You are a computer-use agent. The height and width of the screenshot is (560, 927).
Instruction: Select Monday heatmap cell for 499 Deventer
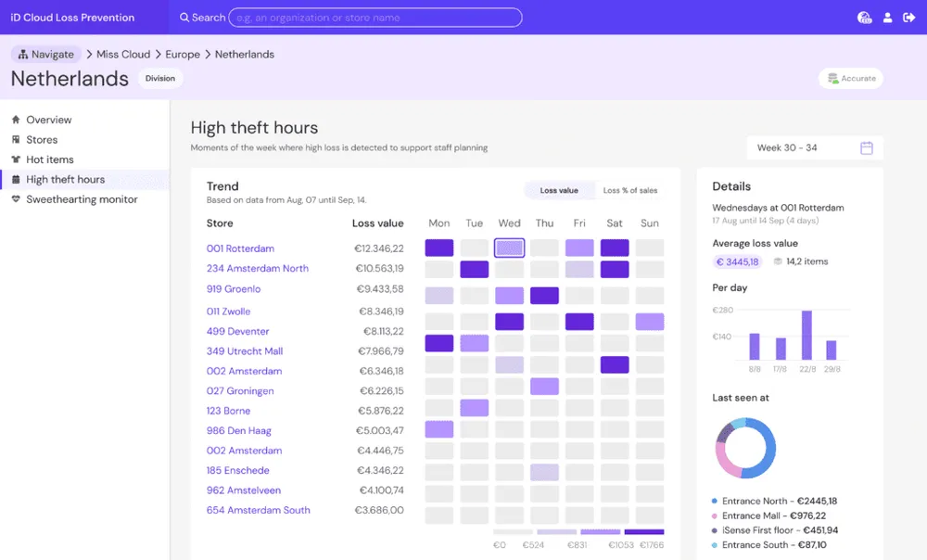[x=439, y=343]
